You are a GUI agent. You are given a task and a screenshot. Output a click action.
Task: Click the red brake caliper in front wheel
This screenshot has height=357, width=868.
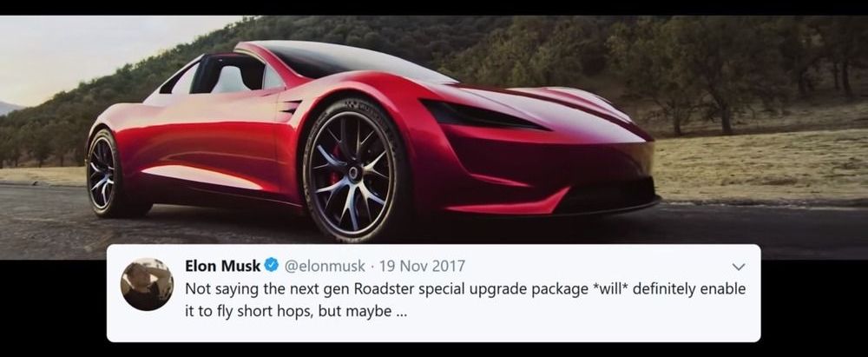coord(334,166)
